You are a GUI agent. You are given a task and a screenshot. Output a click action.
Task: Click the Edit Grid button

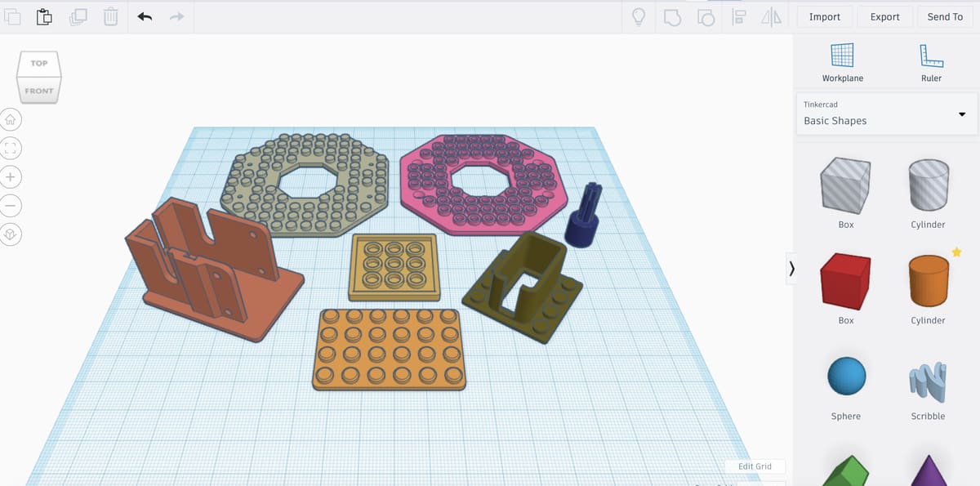pos(755,466)
